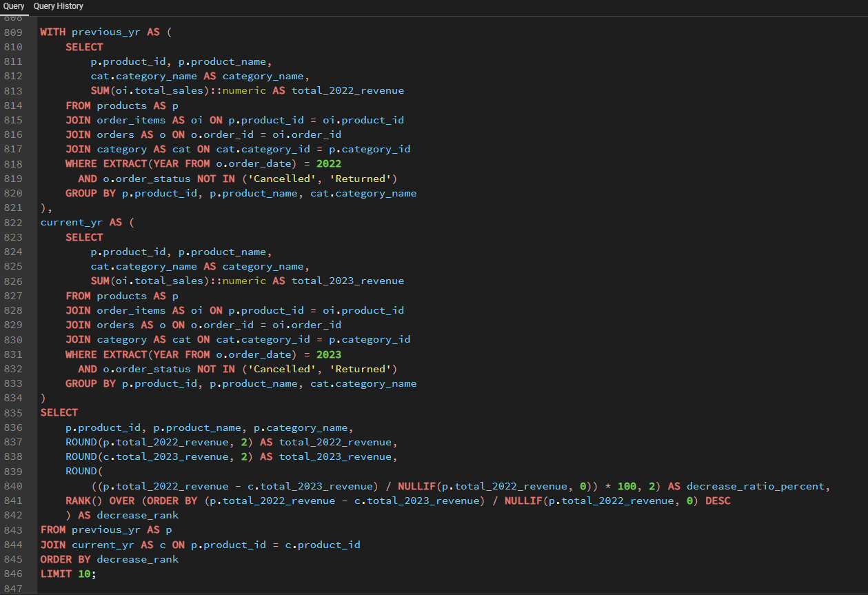Click the LIMIT 10 statement
Screen dimensions: 868x595
[x=68, y=574]
